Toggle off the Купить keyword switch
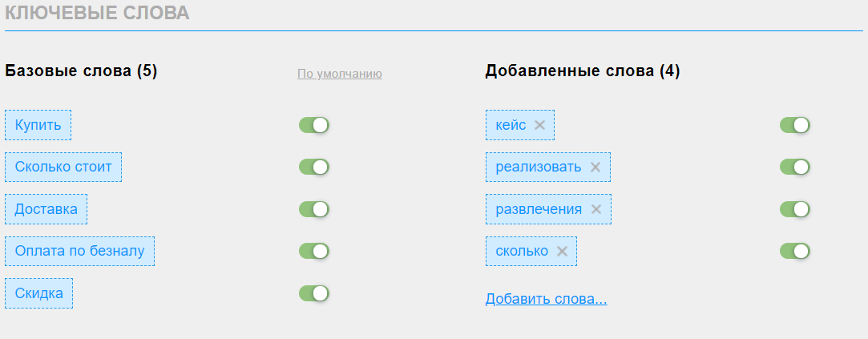The width and height of the screenshot is (868, 339). 314,125
